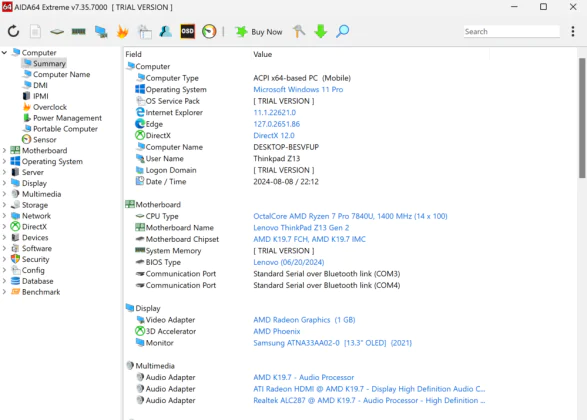The height and width of the screenshot is (420, 587).
Task: Click the AMD Phoenix 3D Accelerator link
Action: [x=277, y=331]
